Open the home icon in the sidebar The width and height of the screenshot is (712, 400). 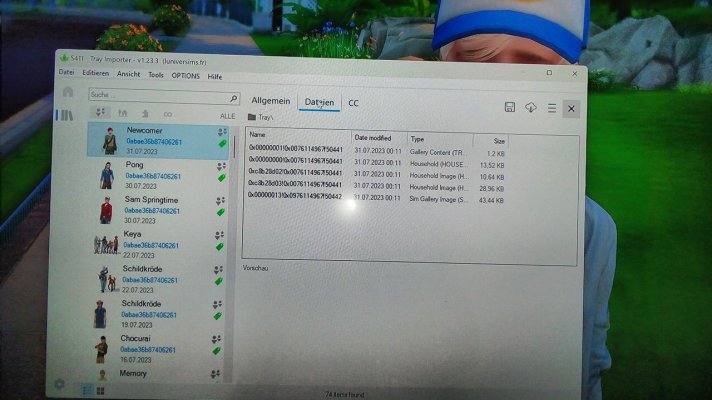click(68, 92)
